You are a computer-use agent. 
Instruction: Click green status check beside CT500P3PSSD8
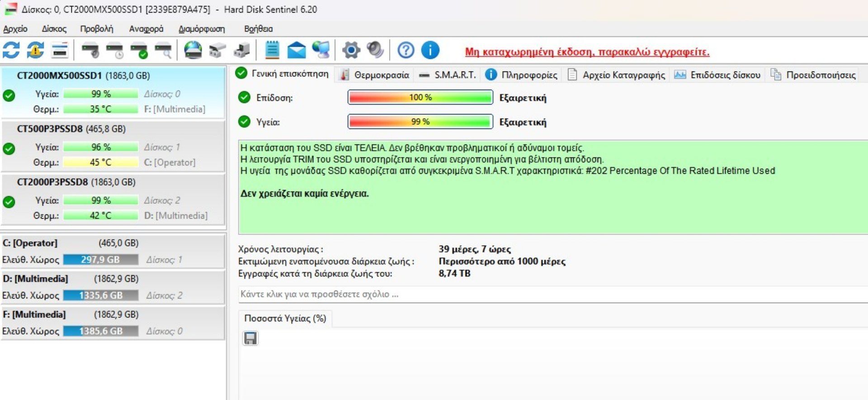pos(9,148)
